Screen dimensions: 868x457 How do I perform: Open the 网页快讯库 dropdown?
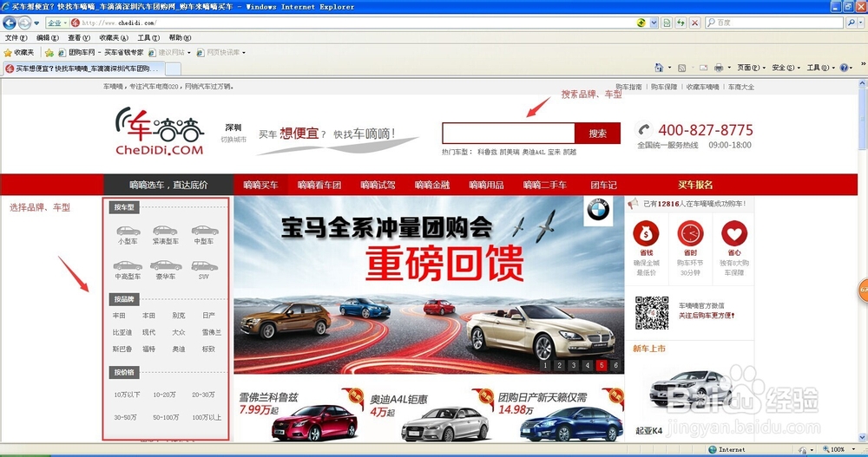220,53
